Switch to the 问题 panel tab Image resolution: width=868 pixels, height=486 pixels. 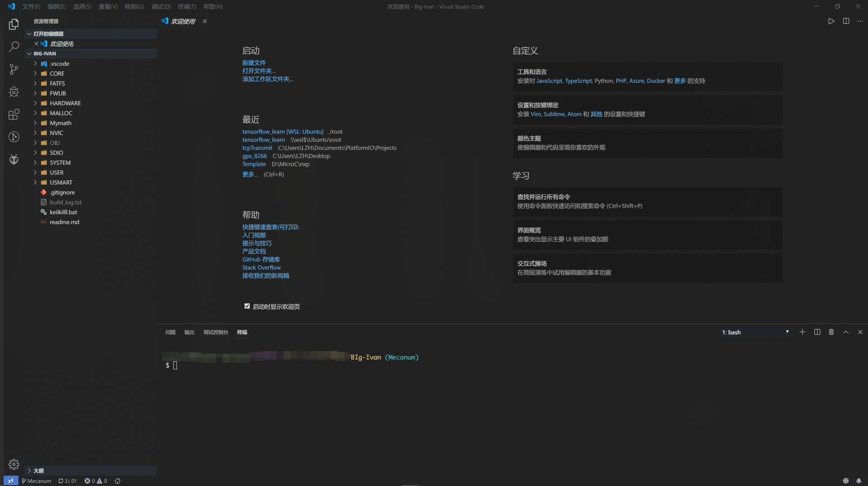(x=170, y=332)
